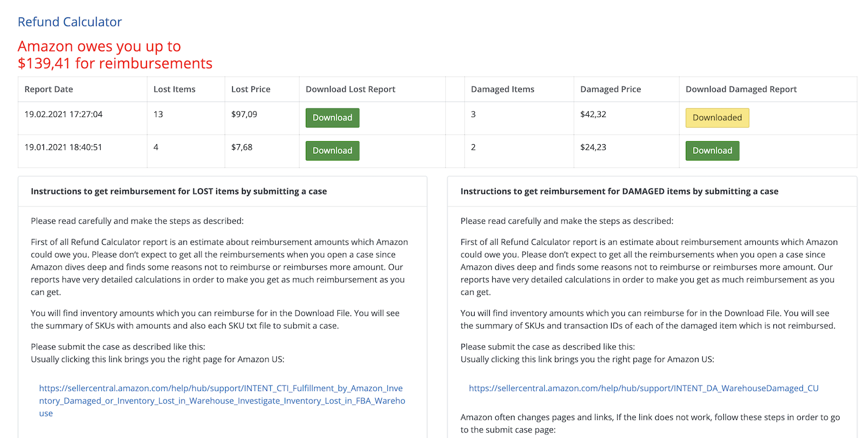Screen dimensions: 868x438
Task: Click report date 19.02.2021 17:27:04
Action: 63,114
